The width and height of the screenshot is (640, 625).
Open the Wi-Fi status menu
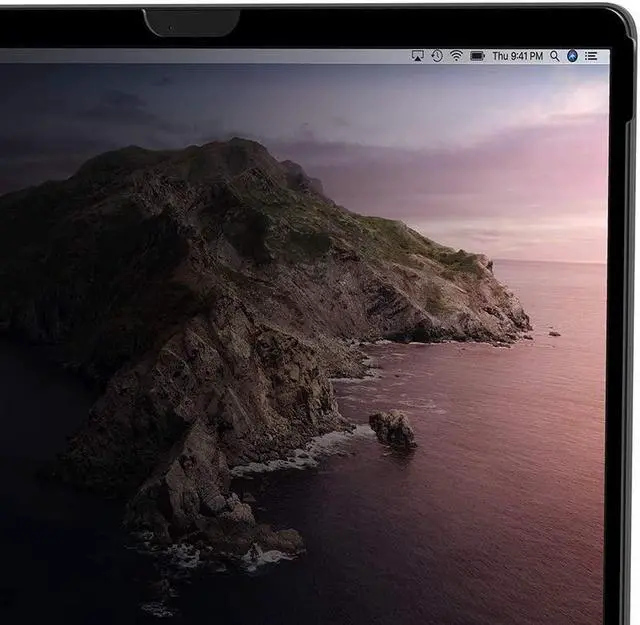pos(456,56)
